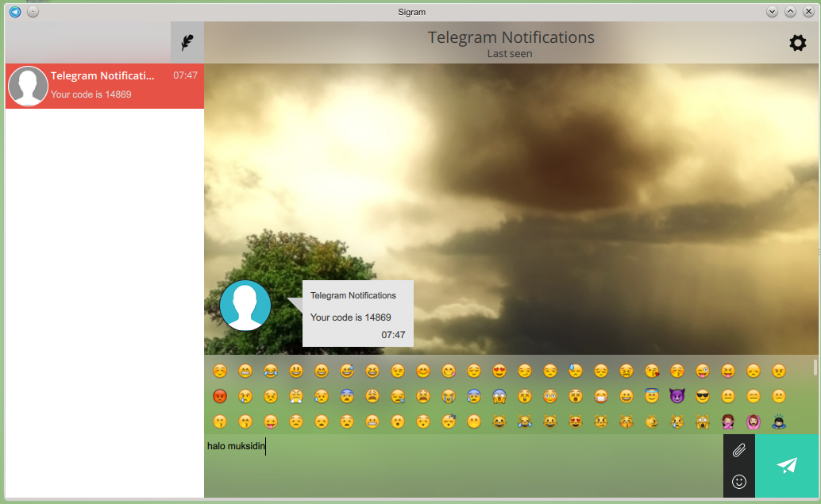Insert the winking face with tongue emoji
Viewport: 821px width, 504px height.
click(703, 371)
